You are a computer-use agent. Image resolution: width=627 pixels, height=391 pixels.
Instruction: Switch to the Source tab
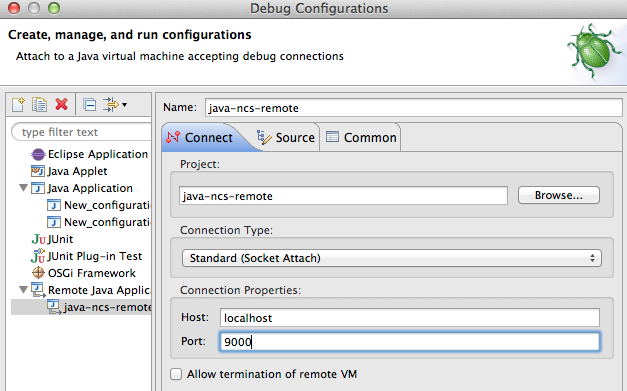point(286,138)
